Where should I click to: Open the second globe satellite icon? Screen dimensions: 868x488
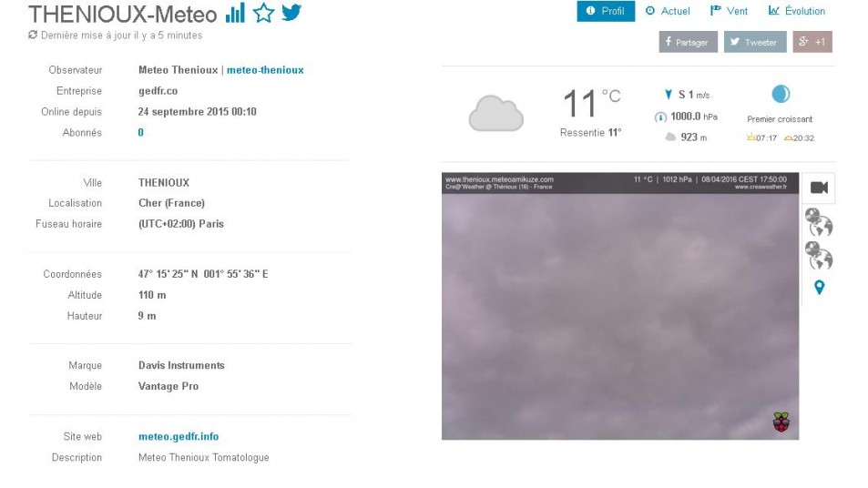tap(819, 255)
